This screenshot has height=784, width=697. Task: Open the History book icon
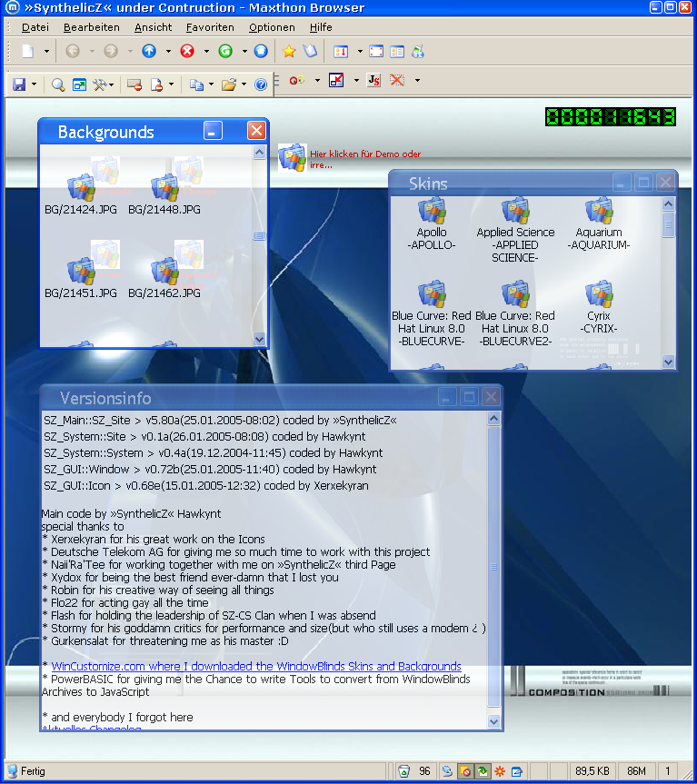[310, 51]
